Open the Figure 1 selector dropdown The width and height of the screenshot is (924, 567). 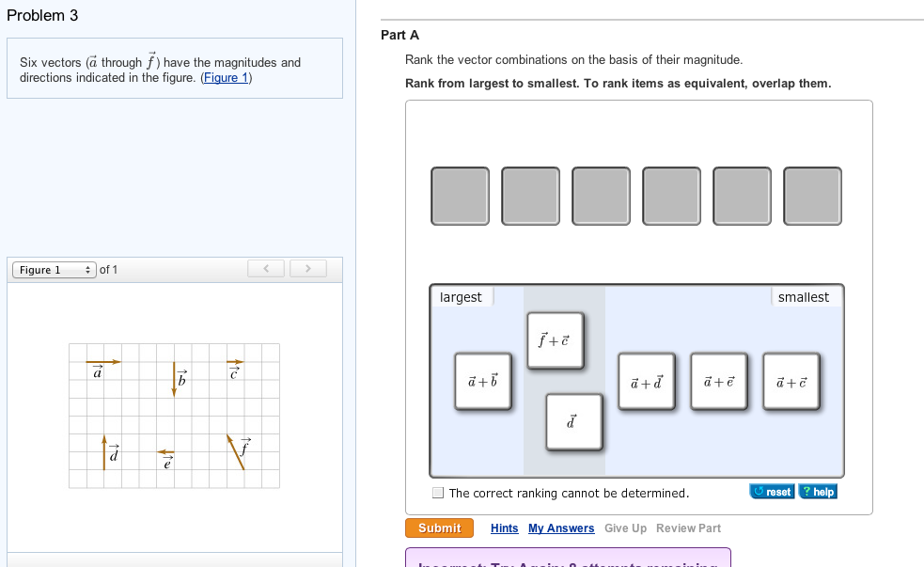53,269
